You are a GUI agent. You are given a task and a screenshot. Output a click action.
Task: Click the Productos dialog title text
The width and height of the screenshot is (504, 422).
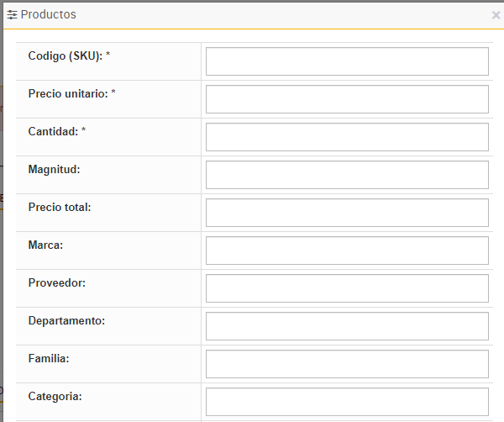tap(48, 15)
